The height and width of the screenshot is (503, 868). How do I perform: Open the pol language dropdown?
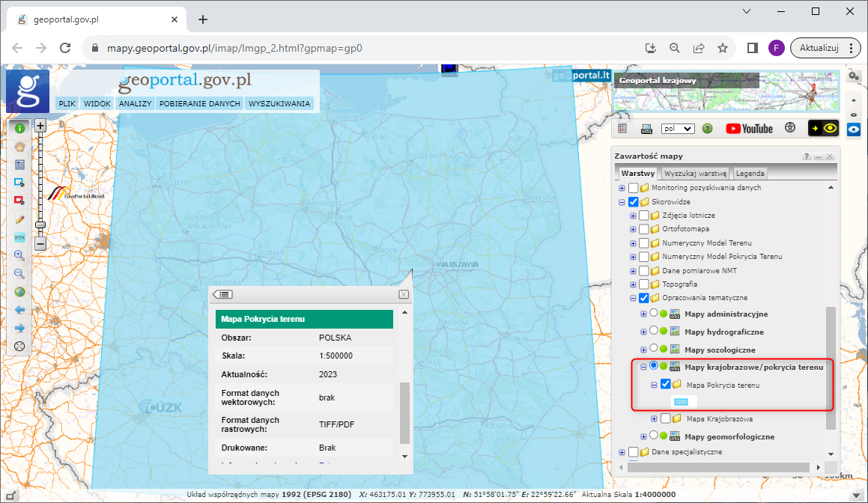(678, 128)
